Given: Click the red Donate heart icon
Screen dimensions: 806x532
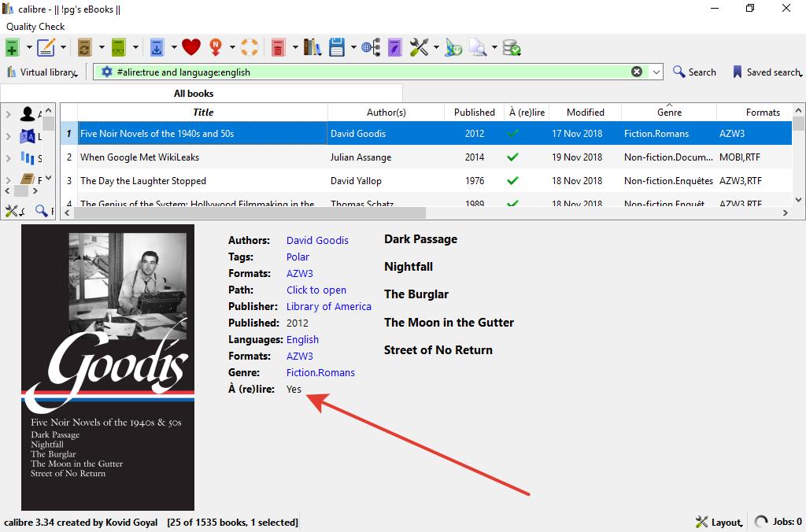Looking at the screenshot, I should [x=190, y=47].
